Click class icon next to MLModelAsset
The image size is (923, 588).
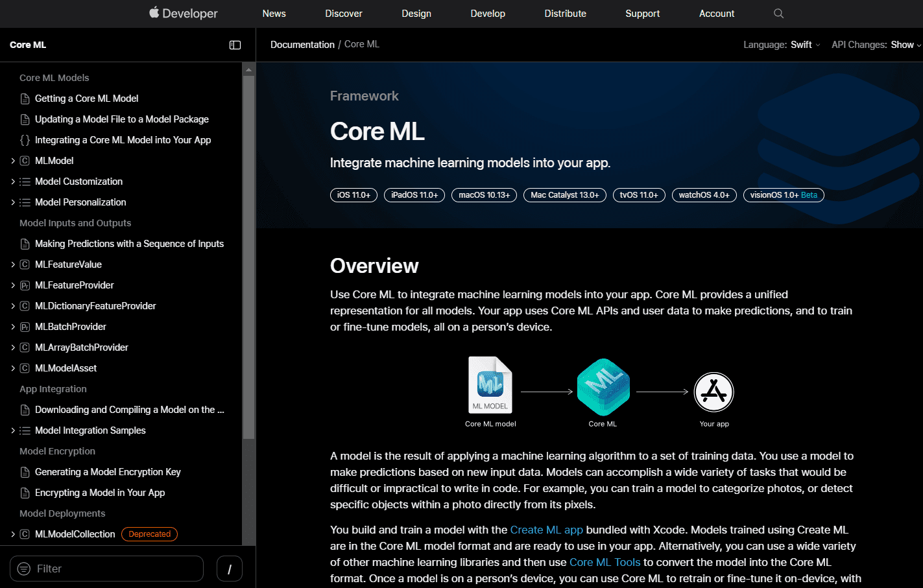tap(25, 368)
